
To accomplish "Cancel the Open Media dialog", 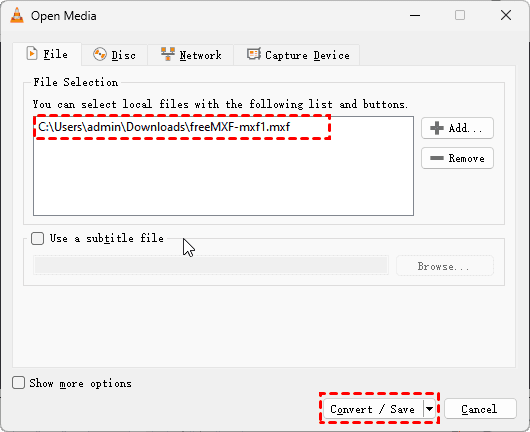I will 480,409.
